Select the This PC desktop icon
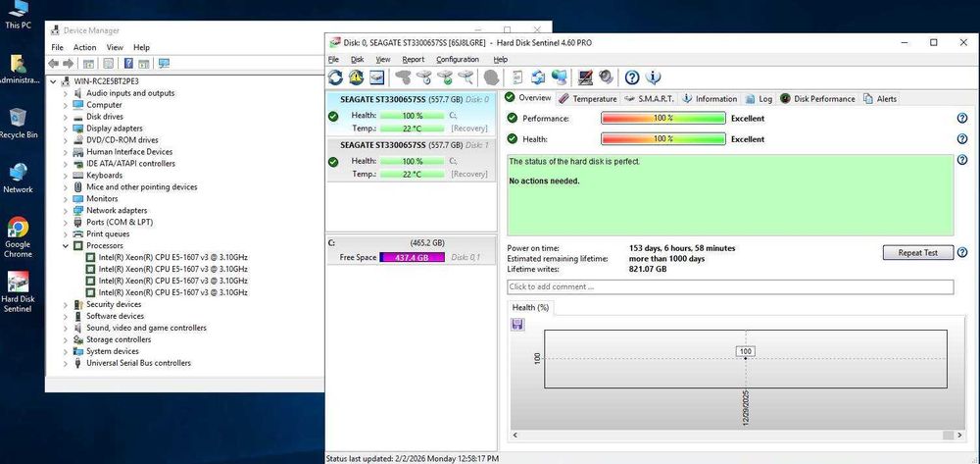This screenshot has width=980, height=464. click(18, 15)
